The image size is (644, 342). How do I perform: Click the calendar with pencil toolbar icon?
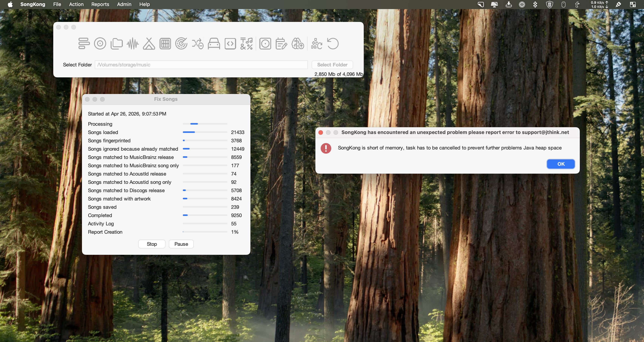(281, 44)
